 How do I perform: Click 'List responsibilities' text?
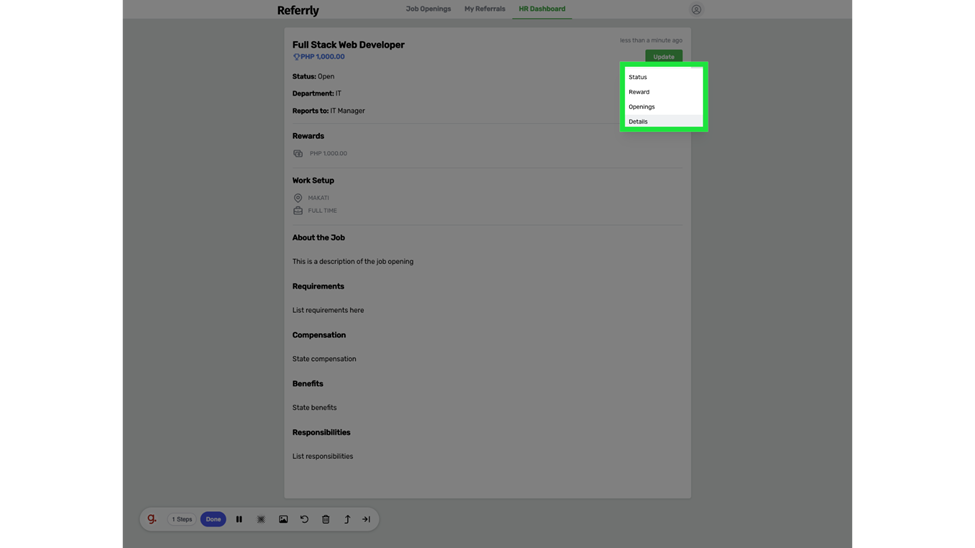(x=322, y=457)
